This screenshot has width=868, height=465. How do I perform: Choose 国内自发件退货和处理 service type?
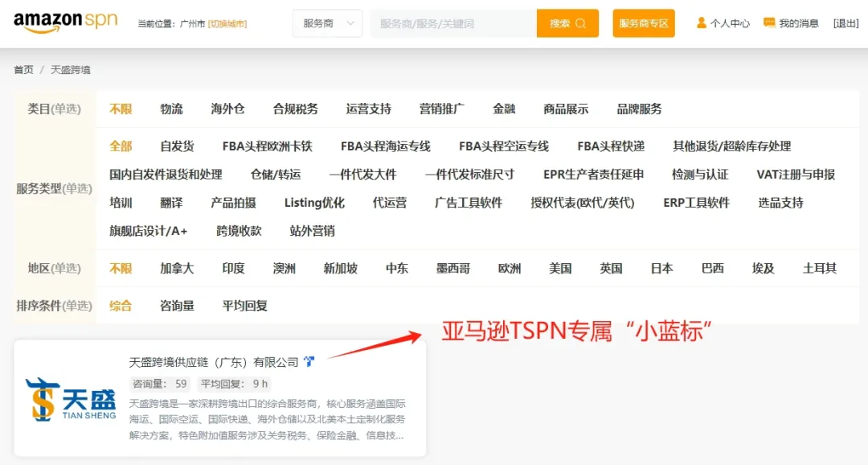[x=166, y=175]
